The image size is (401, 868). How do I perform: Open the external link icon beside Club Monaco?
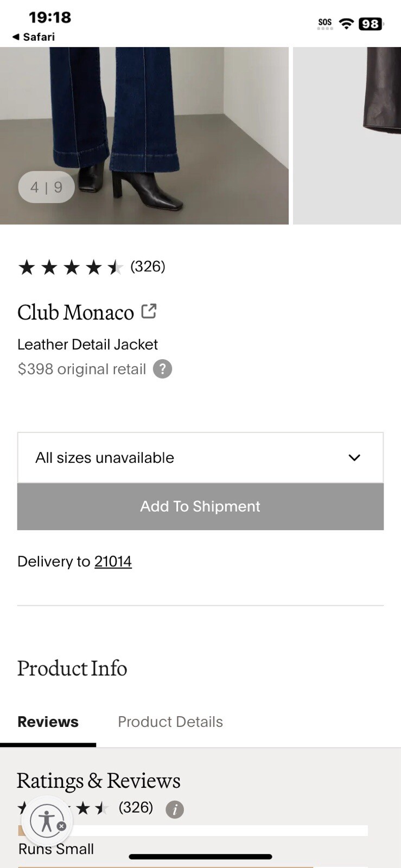[x=149, y=311]
